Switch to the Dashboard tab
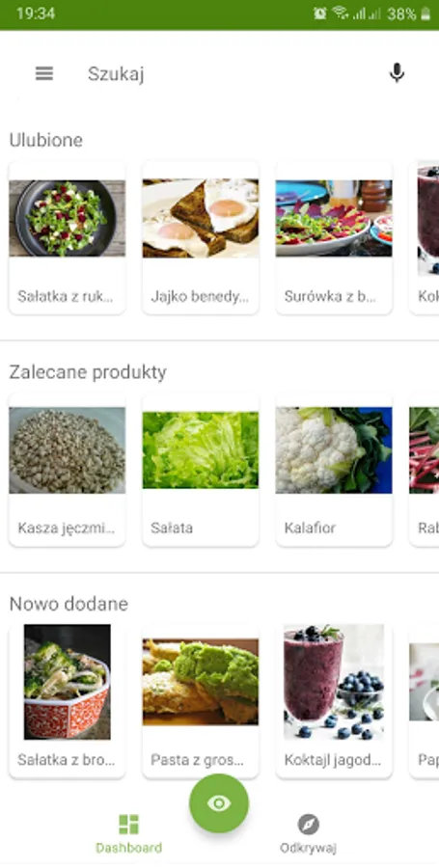Viewport: 439px width, 868px height. pyautogui.click(x=129, y=834)
